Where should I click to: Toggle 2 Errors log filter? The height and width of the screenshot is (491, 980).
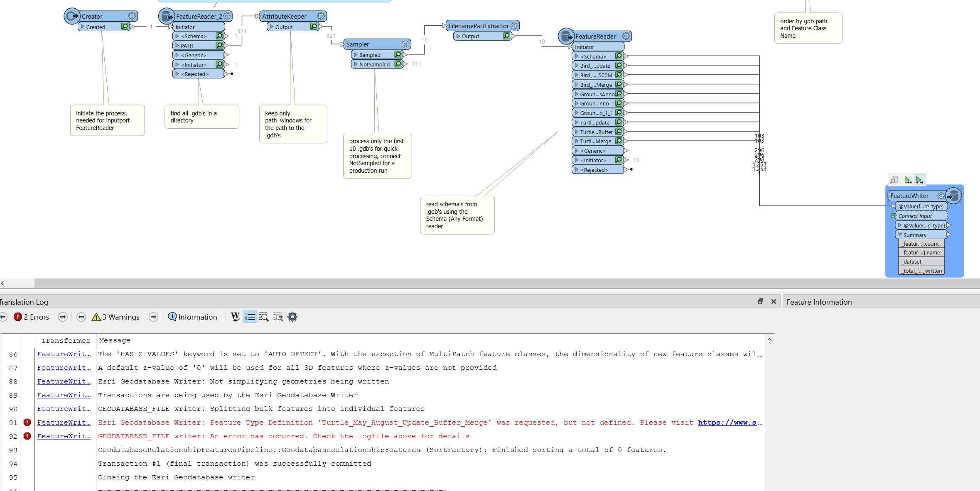pos(32,317)
